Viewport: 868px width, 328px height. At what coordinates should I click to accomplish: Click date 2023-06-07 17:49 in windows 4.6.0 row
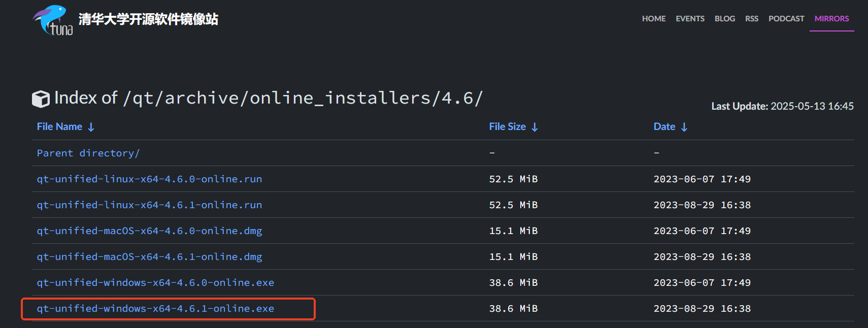click(702, 282)
